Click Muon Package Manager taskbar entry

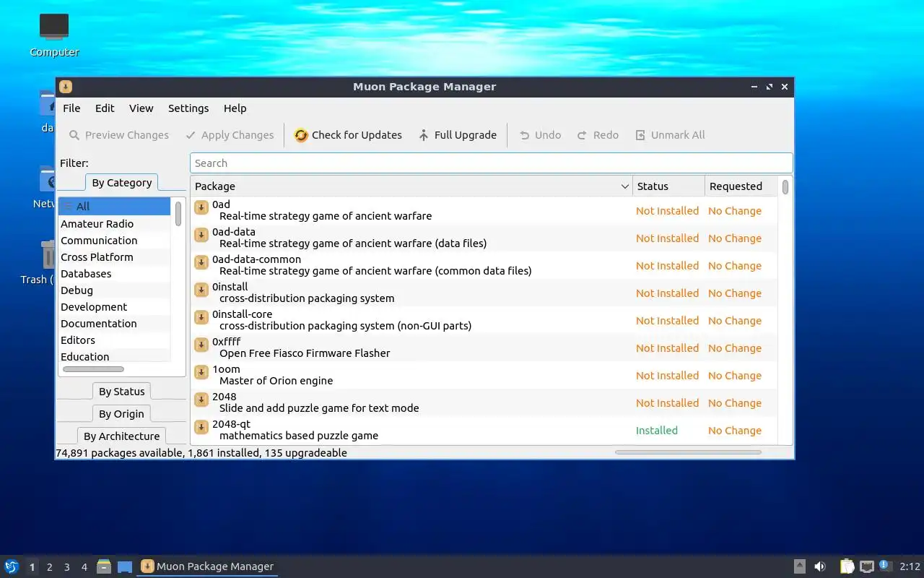click(207, 566)
